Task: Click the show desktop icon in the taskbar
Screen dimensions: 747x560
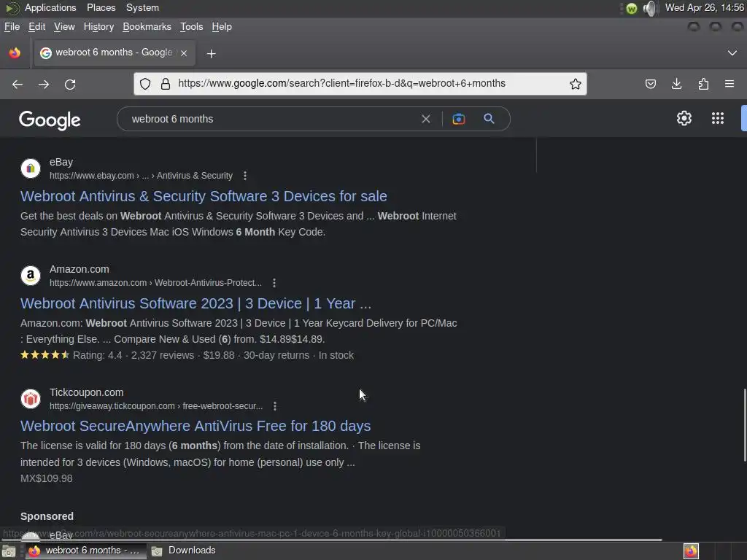Action: pyautogui.click(x=9, y=551)
